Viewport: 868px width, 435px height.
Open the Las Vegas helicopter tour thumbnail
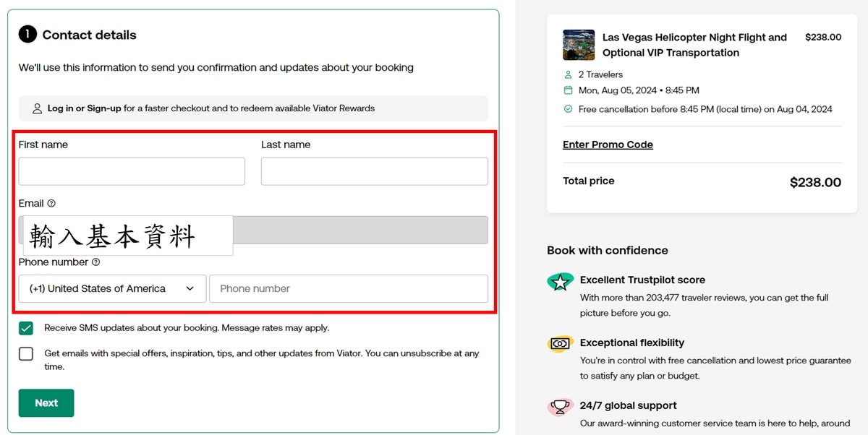click(x=579, y=45)
